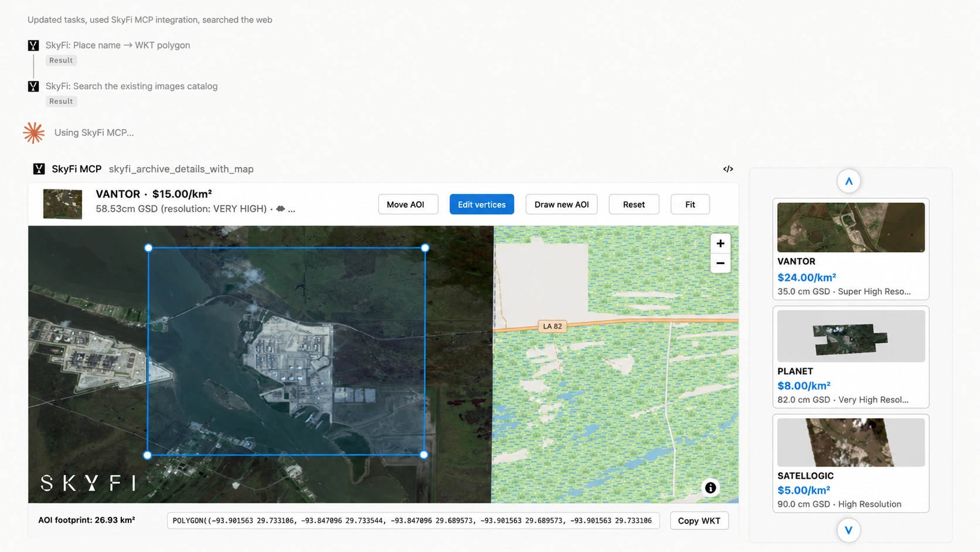This screenshot has height=552, width=980.
Task: Click '90.0 cm GSD · High Resolution' text
Action: (x=839, y=504)
